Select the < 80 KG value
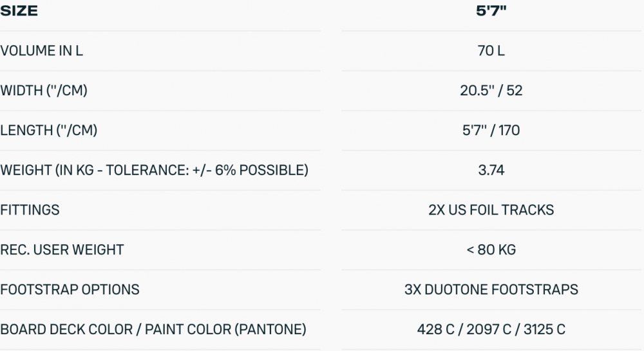The image size is (644, 351). pyautogui.click(x=491, y=250)
